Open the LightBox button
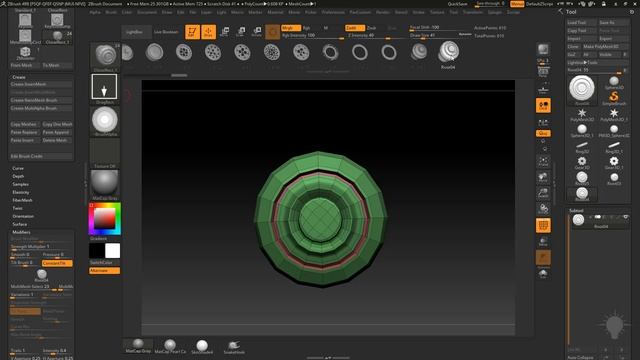This screenshot has width=640, height=360. [x=136, y=32]
